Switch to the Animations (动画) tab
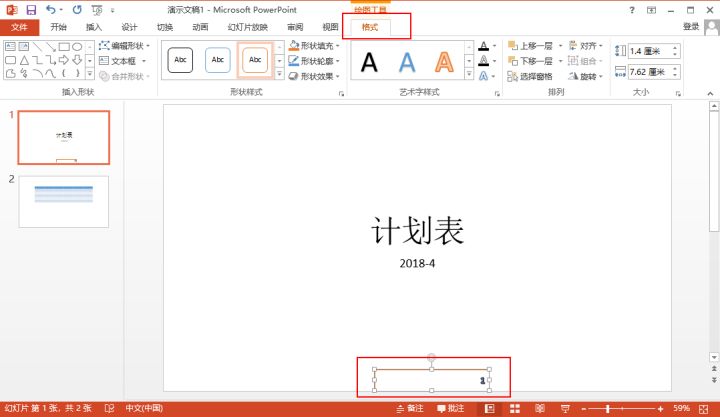Viewport: 720px width, 417px height. (x=200, y=27)
